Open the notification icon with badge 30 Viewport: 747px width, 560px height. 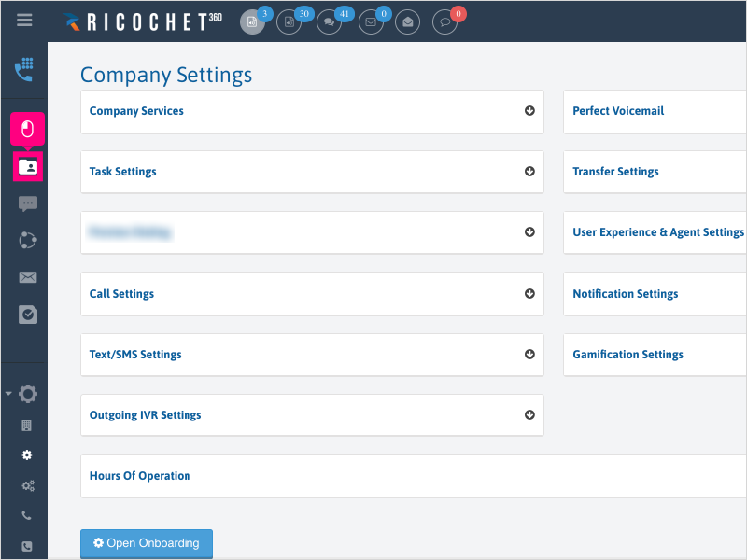[x=289, y=21]
